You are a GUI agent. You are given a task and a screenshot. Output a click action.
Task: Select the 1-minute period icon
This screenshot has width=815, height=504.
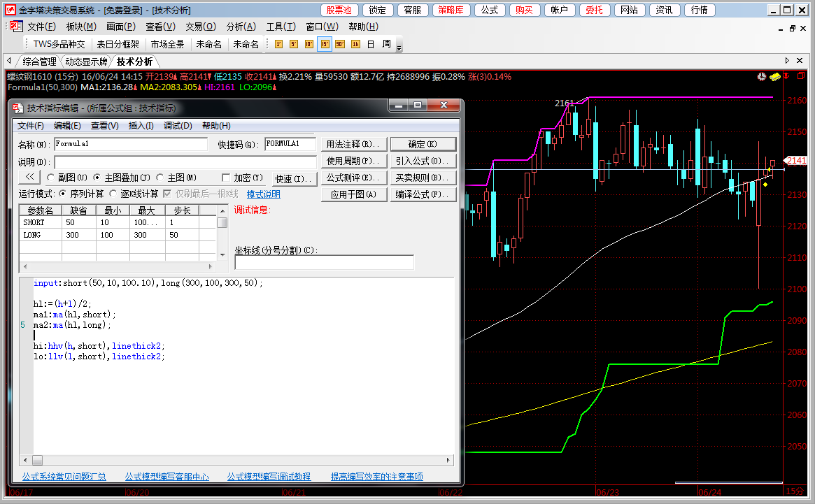278,44
